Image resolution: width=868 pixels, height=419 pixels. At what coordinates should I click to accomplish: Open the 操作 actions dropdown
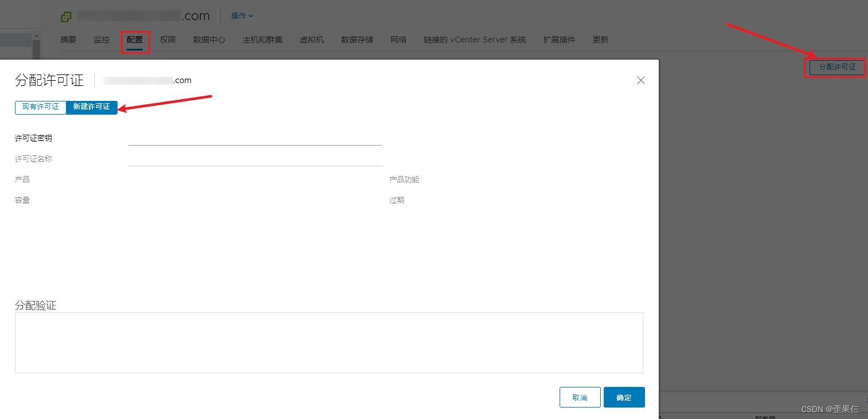tap(242, 16)
